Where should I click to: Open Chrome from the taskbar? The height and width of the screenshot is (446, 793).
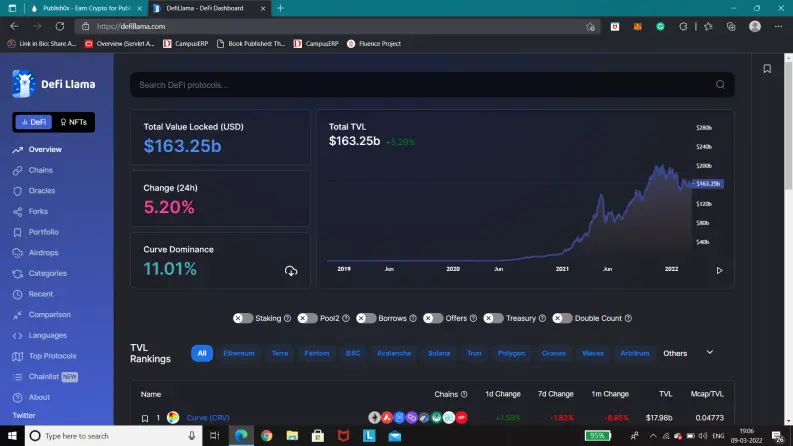(267, 435)
